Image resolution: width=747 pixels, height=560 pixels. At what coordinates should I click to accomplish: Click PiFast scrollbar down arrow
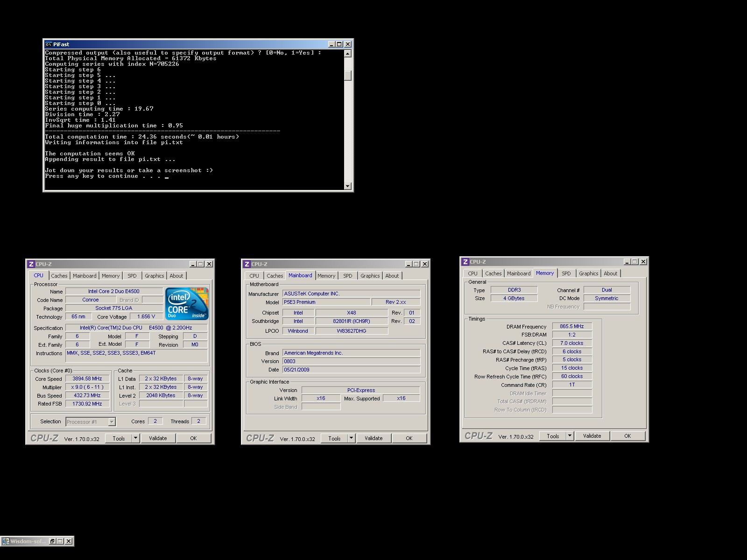pos(347,186)
